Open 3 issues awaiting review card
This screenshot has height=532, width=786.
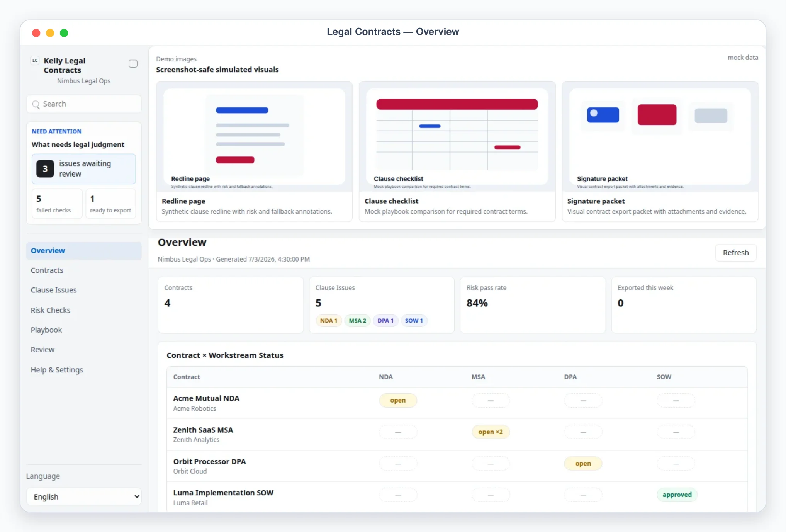point(84,169)
